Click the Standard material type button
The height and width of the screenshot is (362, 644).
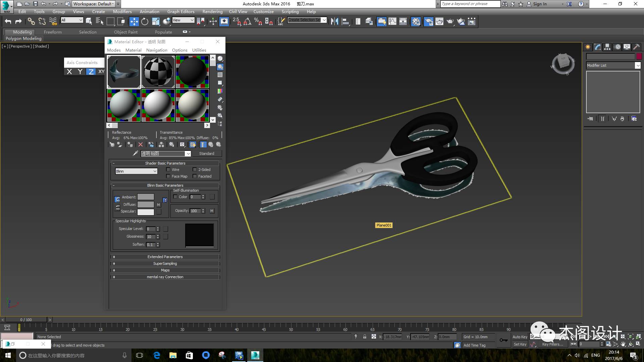coord(207,154)
